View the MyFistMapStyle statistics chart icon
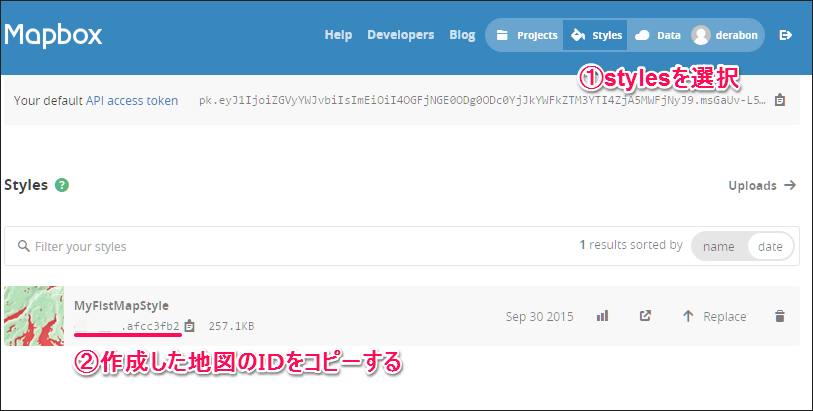813x411 pixels. (x=602, y=316)
